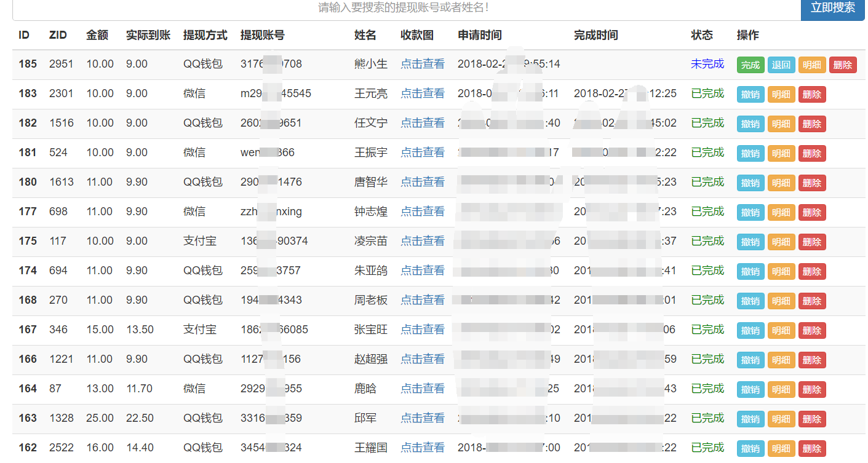Screen dimensions: 868x463
Task: Open 点击查看 payment image for 王振宇
Action: pos(422,152)
